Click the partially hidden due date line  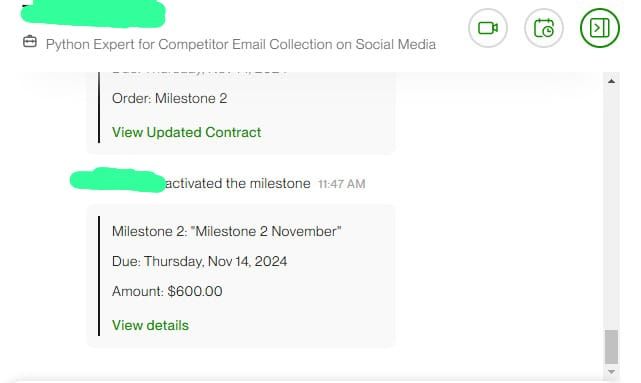pyautogui.click(x=199, y=72)
